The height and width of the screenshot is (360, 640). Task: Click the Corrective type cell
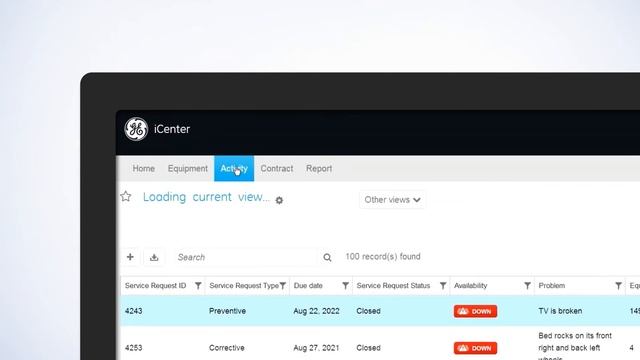pyautogui.click(x=227, y=348)
